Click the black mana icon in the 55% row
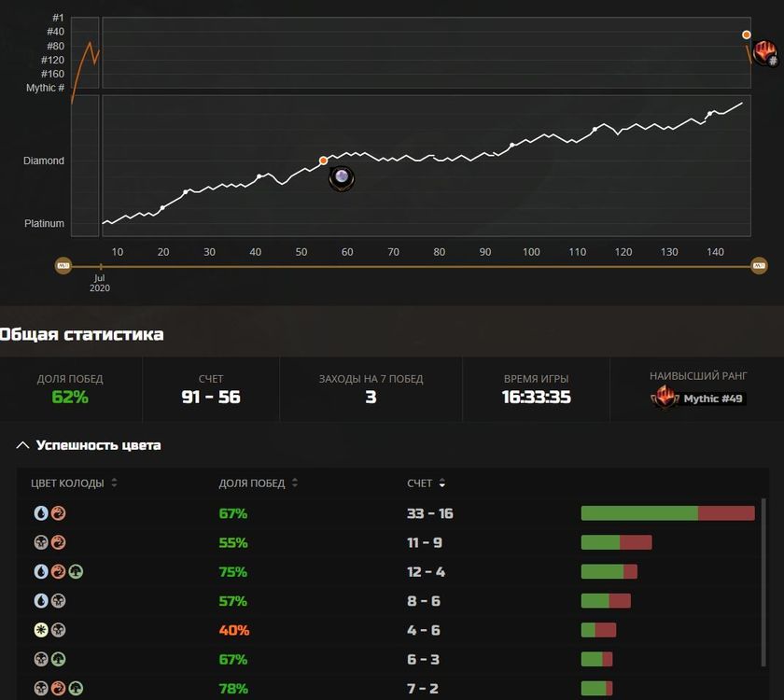This screenshot has height=700, width=784. pos(41,542)
